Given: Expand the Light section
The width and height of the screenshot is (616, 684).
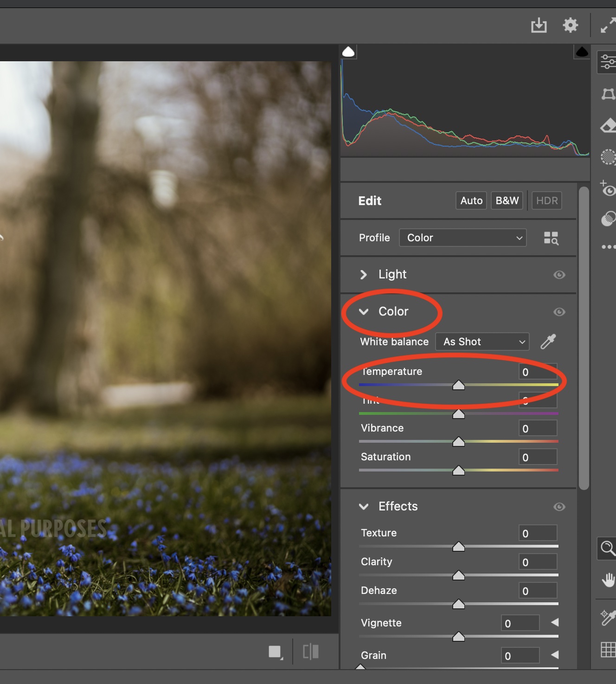Looking at the screenshot, I should pyautogui.click(x=364, y=275).
